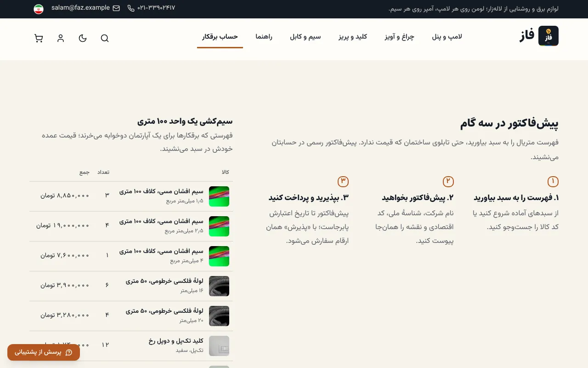Click the total ۷٬۶۰۰٬۰۰۰ تومان
This screenshot has height=368, width=588.
(x=65, y=255)
